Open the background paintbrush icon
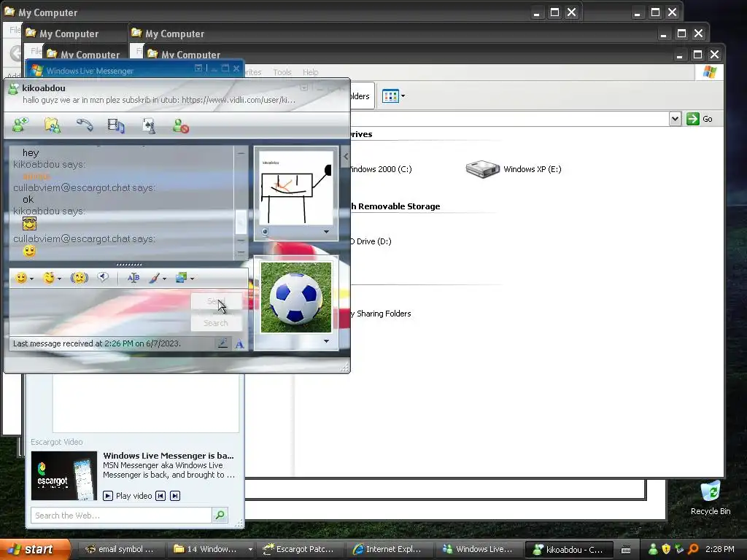The height and width of the screenshot is (560, 747). [x=155, y=278]
